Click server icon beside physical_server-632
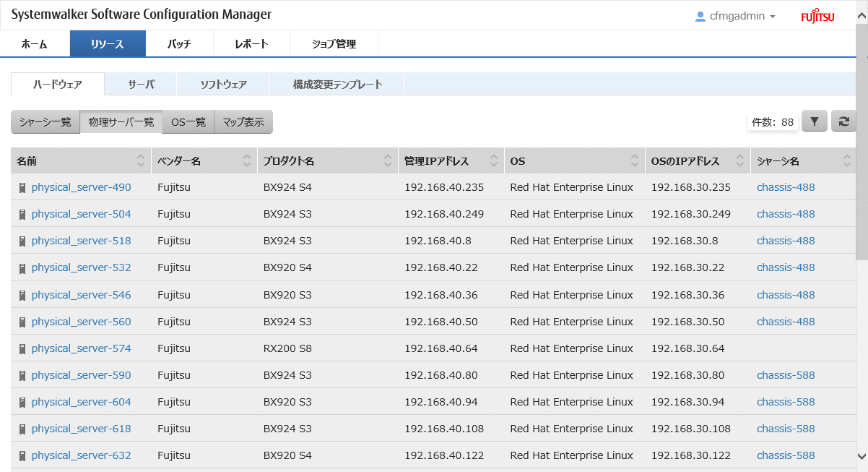Image resolution: width=868 pixels, height=472 pixels. (x=22, y=455)
